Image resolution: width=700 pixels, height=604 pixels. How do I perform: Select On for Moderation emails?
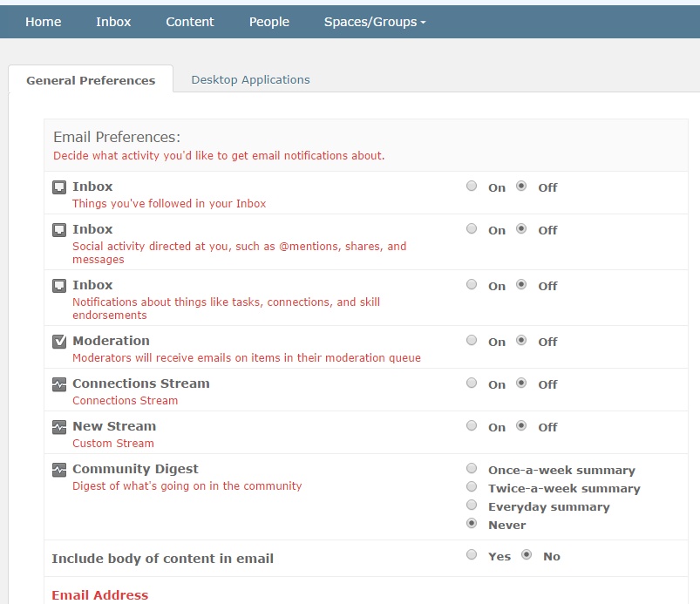[x=472, y=340]
